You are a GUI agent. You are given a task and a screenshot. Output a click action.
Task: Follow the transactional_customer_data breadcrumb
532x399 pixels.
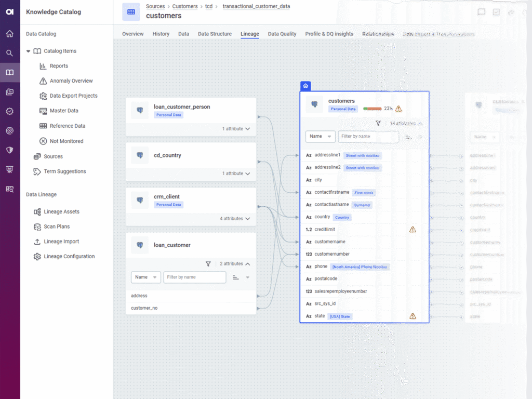point(256,6)
